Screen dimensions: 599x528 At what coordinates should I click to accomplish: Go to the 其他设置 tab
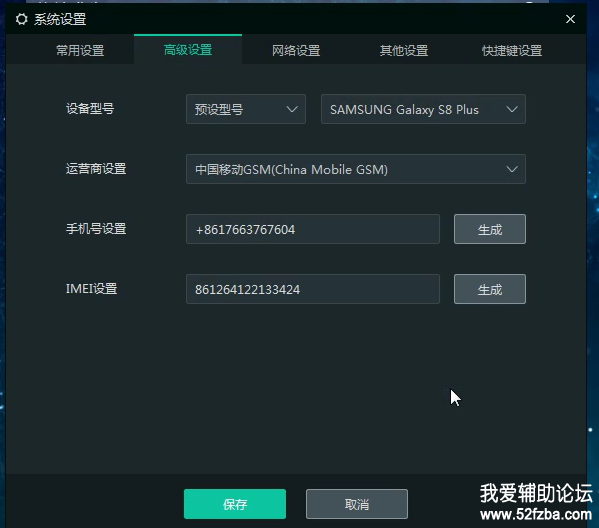click(404, 50)
